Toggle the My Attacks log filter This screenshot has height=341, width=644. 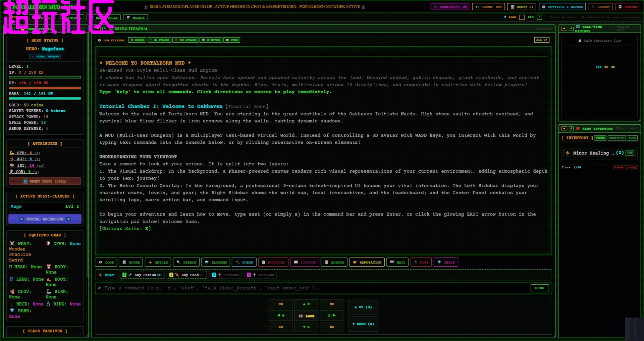click(x=160, y=40)
